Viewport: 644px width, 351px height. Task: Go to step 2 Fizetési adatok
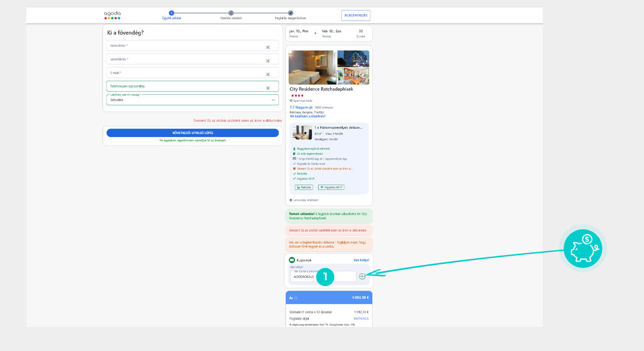click(231, 13)
